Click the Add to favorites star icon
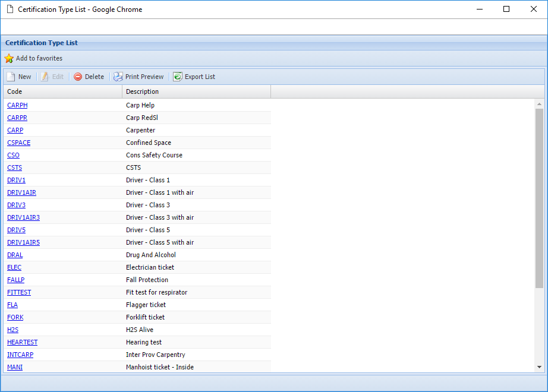The image size is (548, 392). coord(9,58)
